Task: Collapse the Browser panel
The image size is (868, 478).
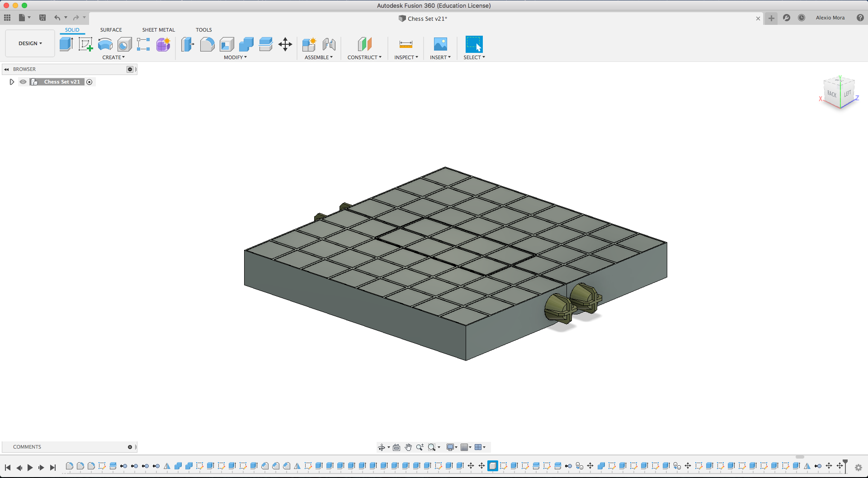Action: (x=6, y=69)
